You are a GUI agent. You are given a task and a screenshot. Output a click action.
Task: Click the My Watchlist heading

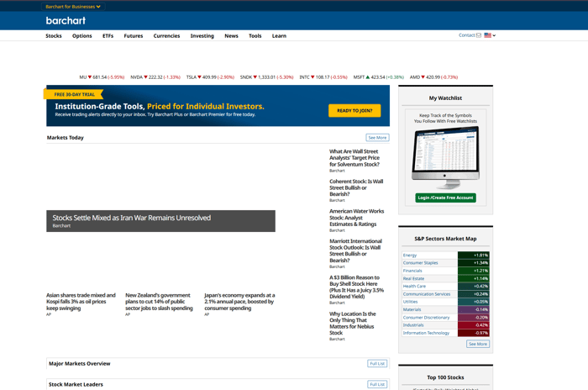[445, 98]
